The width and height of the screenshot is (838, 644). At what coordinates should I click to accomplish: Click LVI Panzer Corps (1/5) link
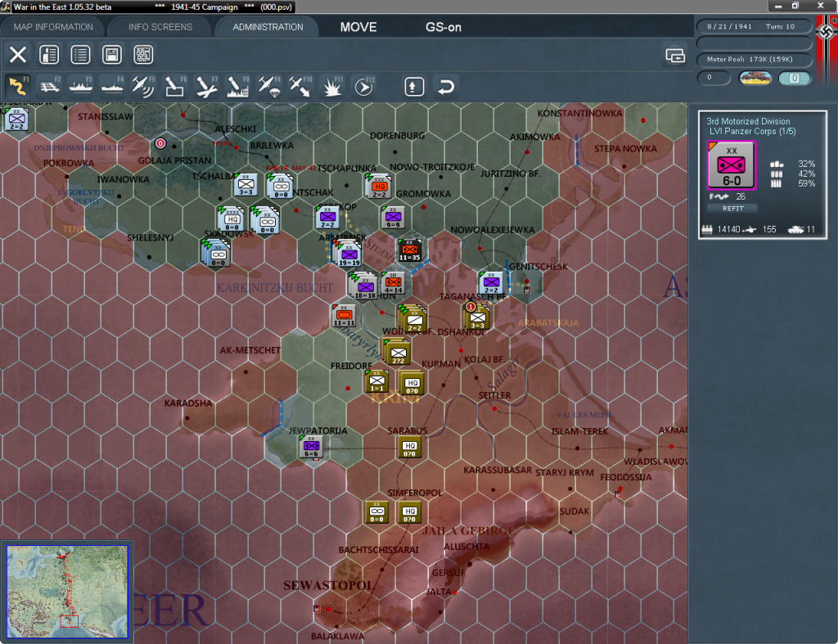click(752, 132)
